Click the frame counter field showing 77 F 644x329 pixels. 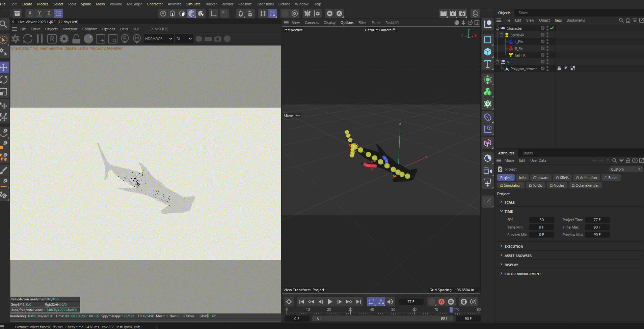pos(411,301)
